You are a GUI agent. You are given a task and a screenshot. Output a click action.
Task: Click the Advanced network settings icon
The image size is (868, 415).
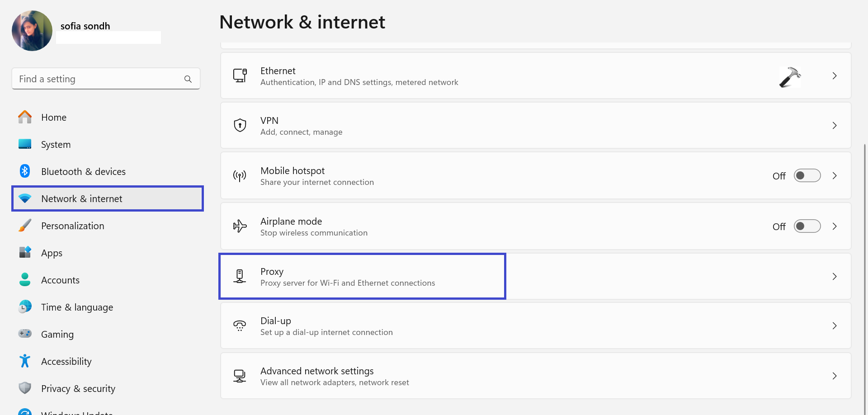tap(240, 376)
